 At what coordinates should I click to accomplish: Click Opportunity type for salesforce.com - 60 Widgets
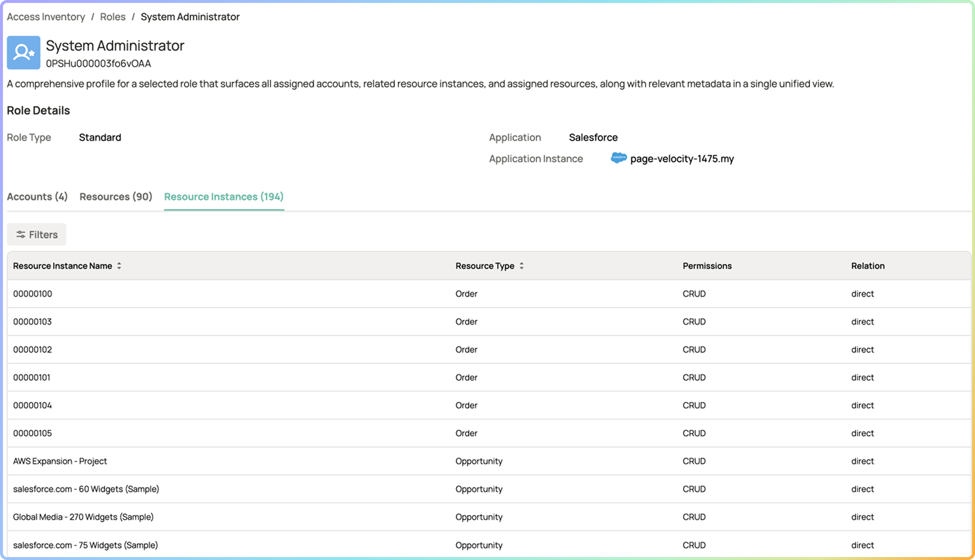click(479, 489)
